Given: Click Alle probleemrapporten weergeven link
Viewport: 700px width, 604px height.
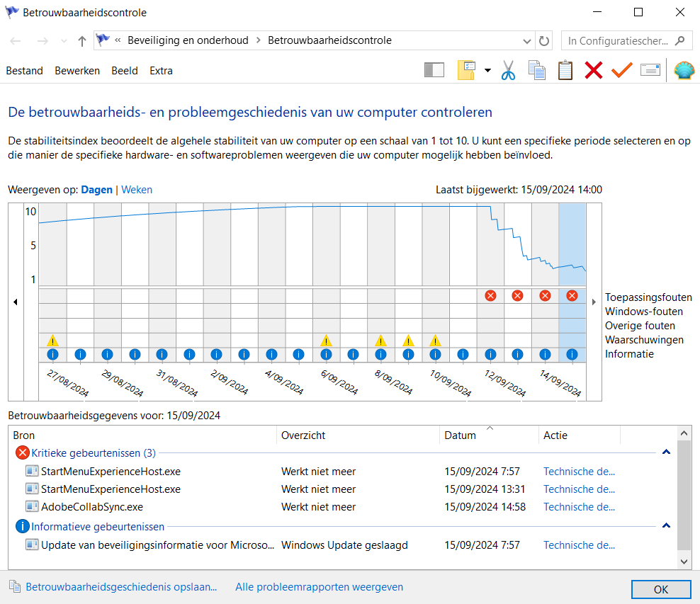Looking at the screenshot, I should pos(320,587).
